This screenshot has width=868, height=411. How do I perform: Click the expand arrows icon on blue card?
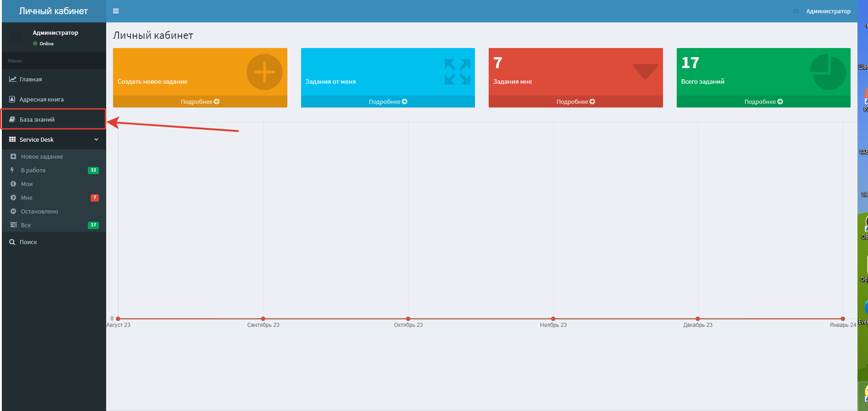click(457, 72)
